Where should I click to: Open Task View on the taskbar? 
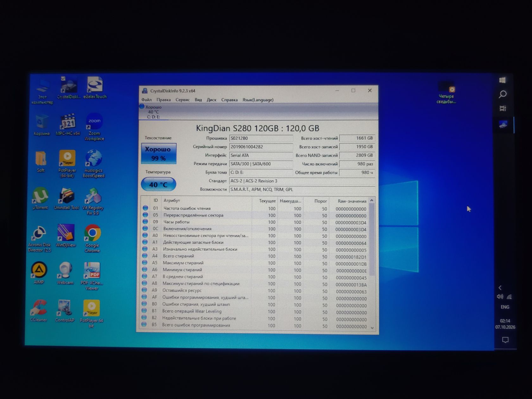[x=503, y=108]
